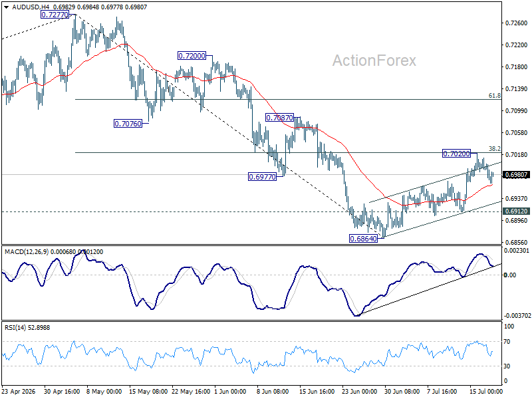This screenshot has width=532, height=399.
Task: Click the 30 Jun 08:00 date label
Action: (402, 392)
